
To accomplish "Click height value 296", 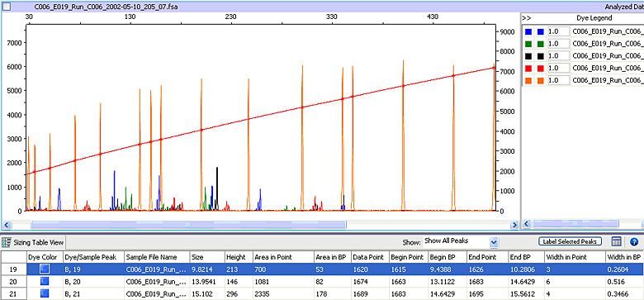I will [233, 294].
